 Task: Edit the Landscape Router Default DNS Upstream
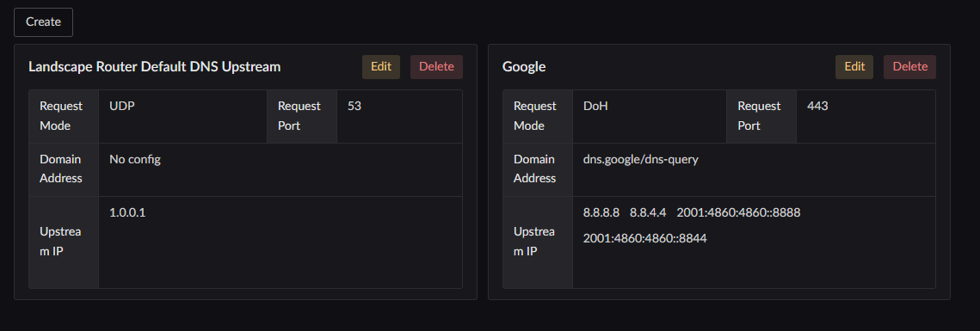(380, 67)
